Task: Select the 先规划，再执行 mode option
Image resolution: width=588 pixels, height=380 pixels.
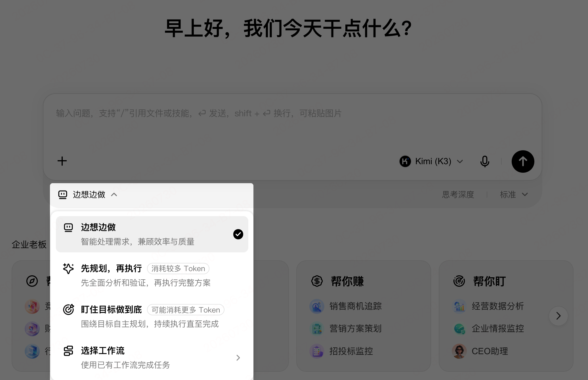Action: [152, 275]
